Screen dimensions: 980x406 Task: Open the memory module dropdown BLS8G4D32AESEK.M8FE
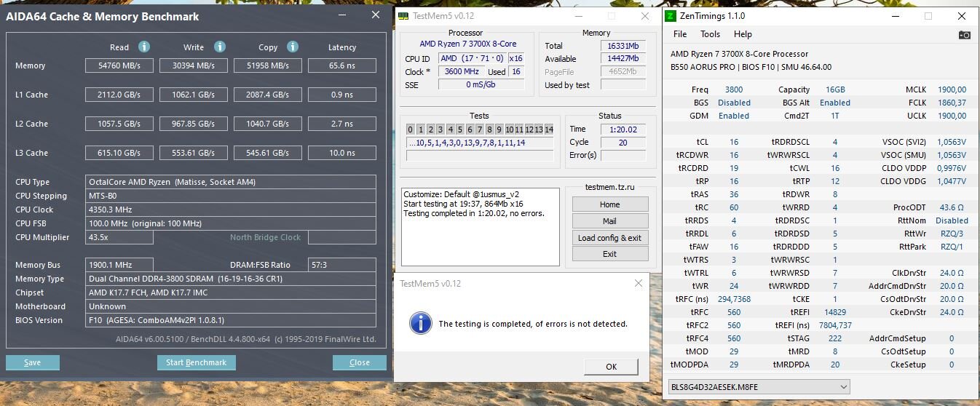[759, 387]
